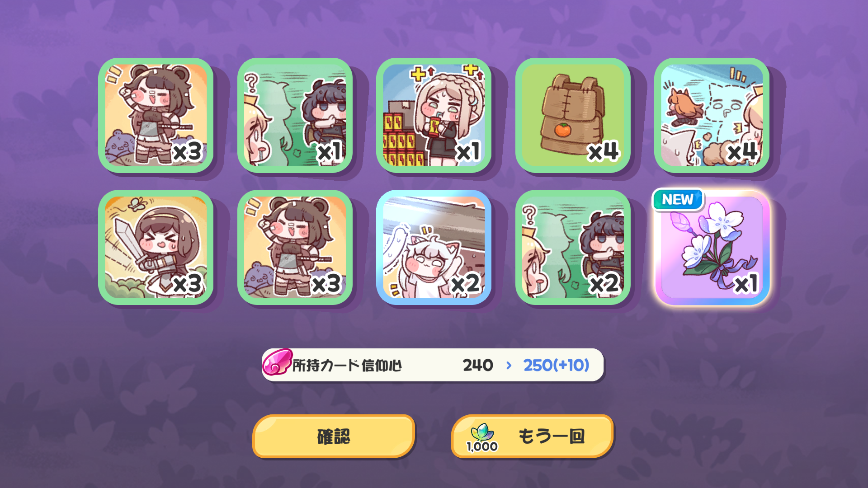This screenshot has width=868, height=488.
Task: Select the NEW flower bouquet card
Action: [x=712, y=248]
